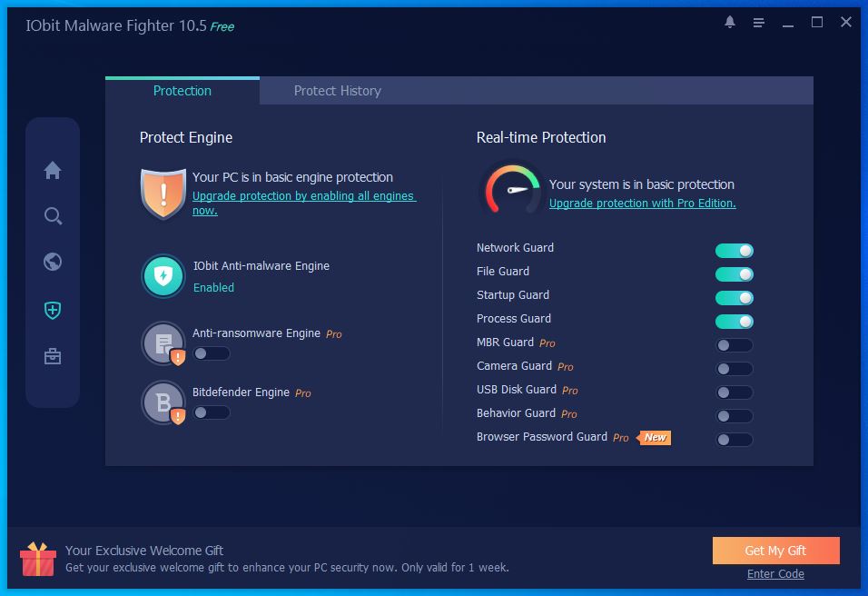868x596 pixels.
Task: Enable Browser Password Guard toggle
Action: (x=734, y=440)
